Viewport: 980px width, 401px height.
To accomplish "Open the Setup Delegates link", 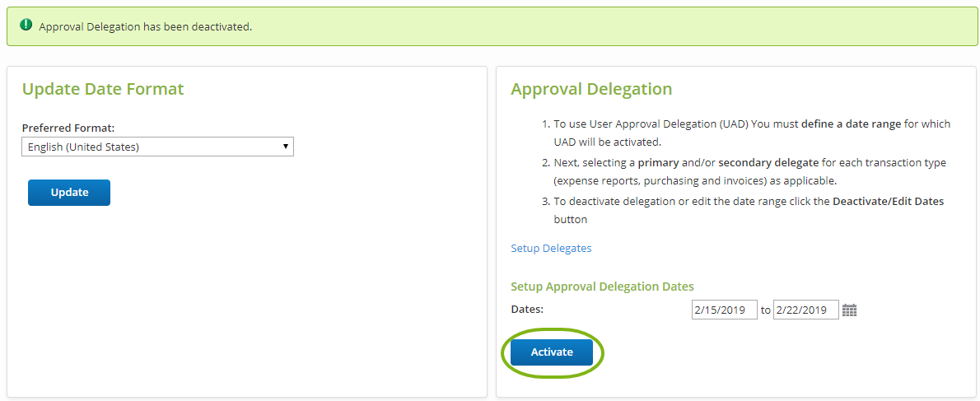I will pos(551,248).
